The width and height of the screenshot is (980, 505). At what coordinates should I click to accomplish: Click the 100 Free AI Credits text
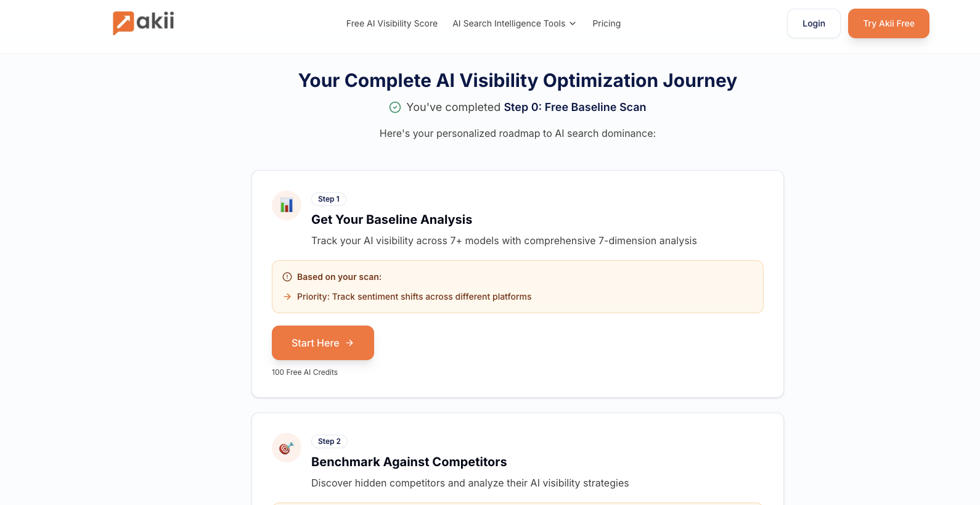click(304, 372)
